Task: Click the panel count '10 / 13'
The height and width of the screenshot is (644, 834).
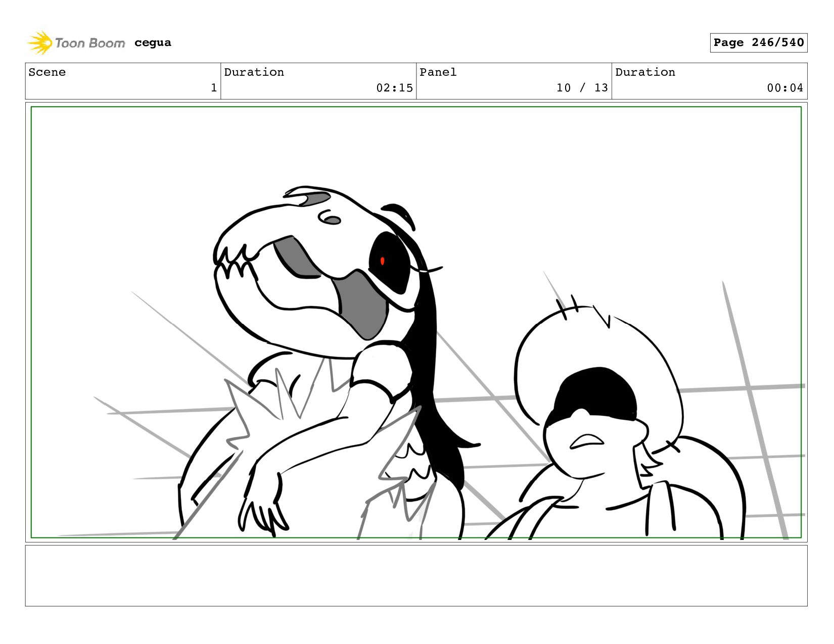Action: pyautogui.click(x=582, y=88)
